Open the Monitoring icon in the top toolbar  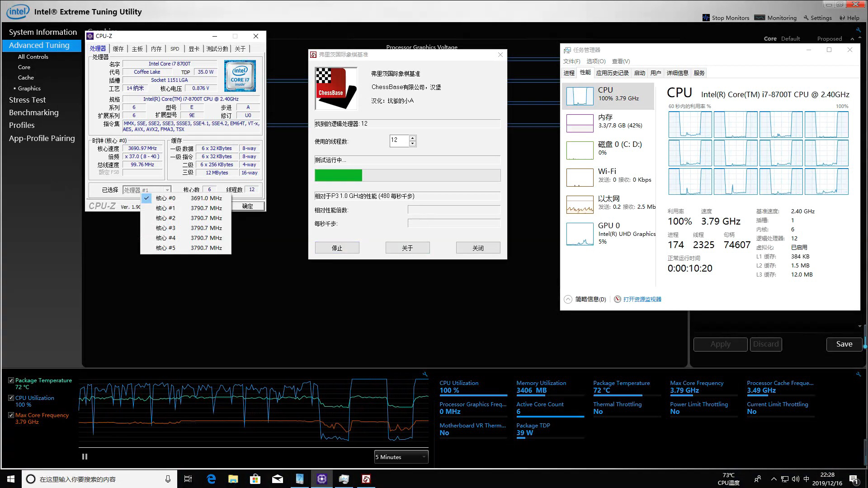pyautogui.click(x=760, y=18)
